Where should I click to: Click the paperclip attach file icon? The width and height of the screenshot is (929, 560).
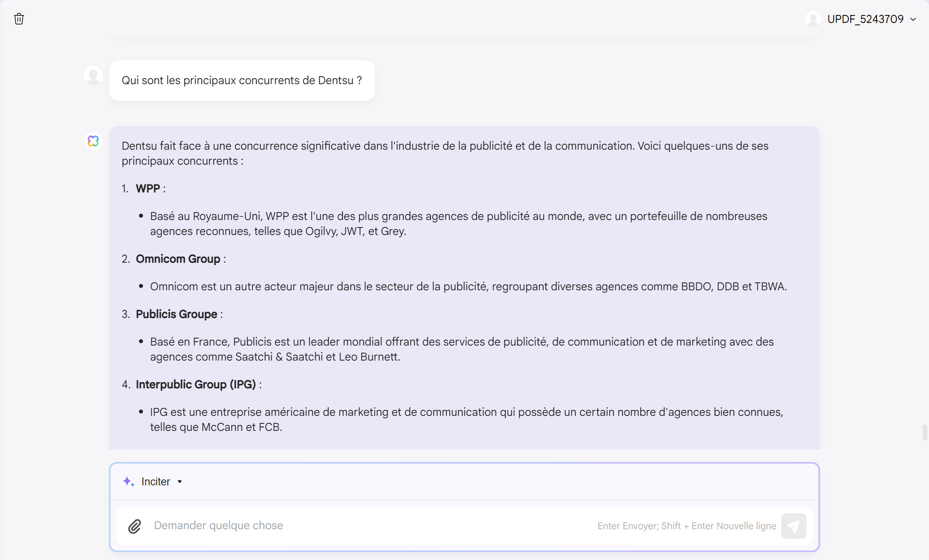pos(135,526)
